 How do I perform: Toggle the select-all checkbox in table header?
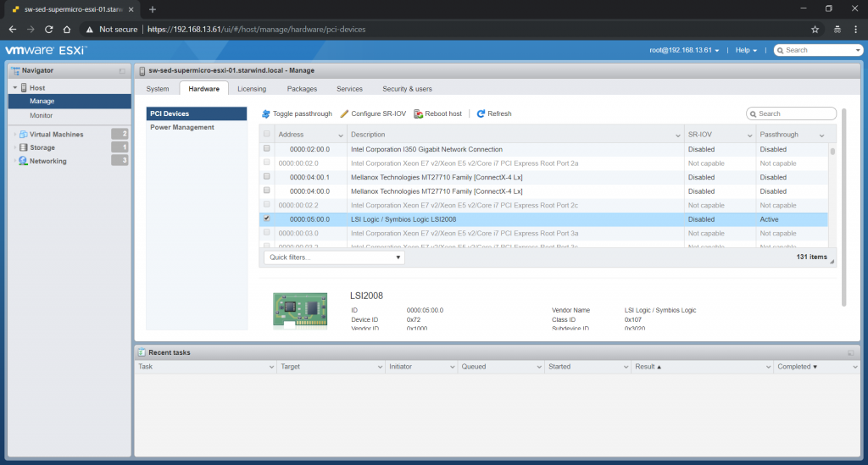267,134
